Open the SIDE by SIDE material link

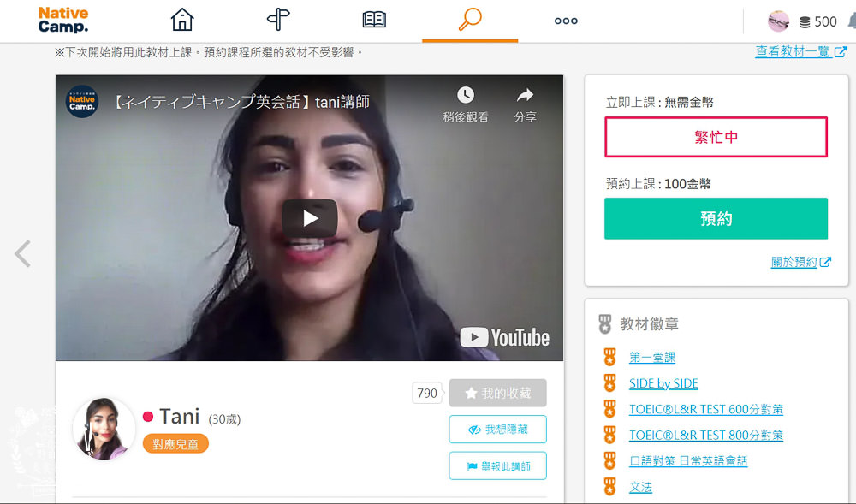coord(663,383)
